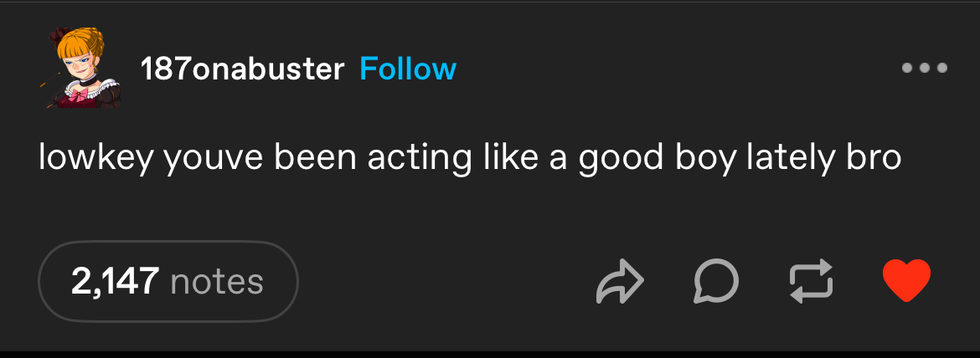Click the word "notes" in the notes pill

pos(216,282)
